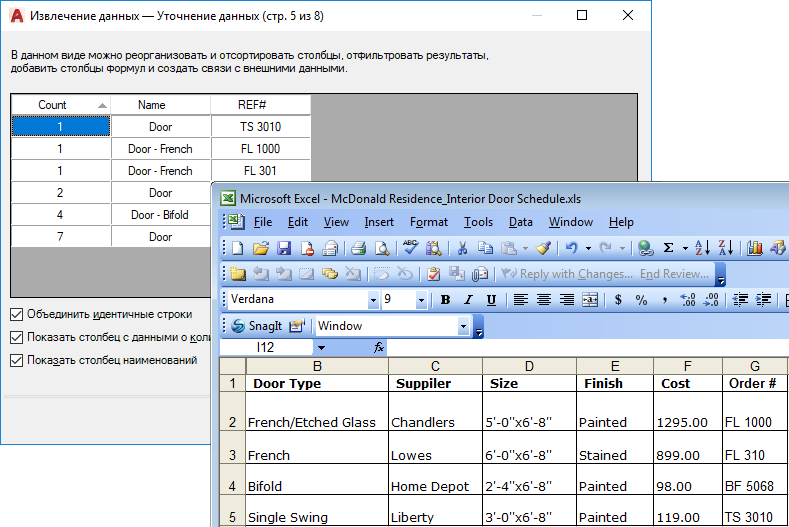
Task: Open the Data menu in Excel
Action: [x=520, y=222]
